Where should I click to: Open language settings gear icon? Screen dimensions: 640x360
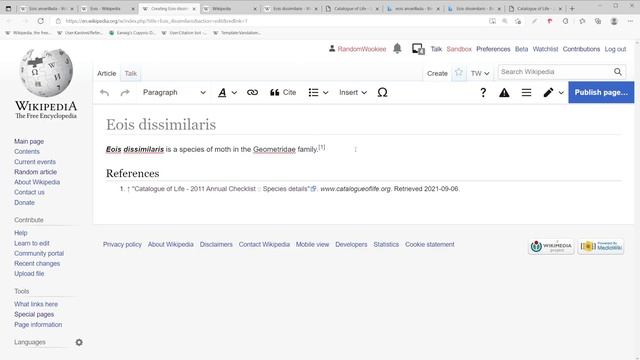tap(79, 342)
